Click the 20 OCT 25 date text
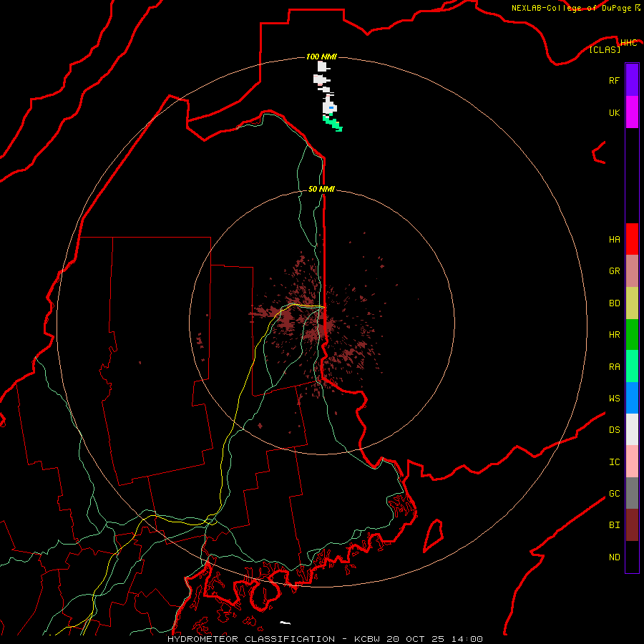This screenshot has width=644, height=644. 416,639
